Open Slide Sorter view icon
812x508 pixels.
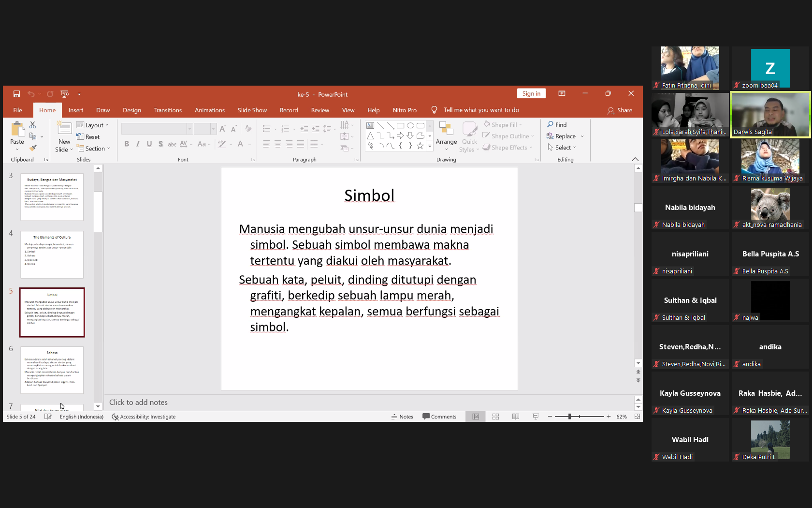coord(495,417)
